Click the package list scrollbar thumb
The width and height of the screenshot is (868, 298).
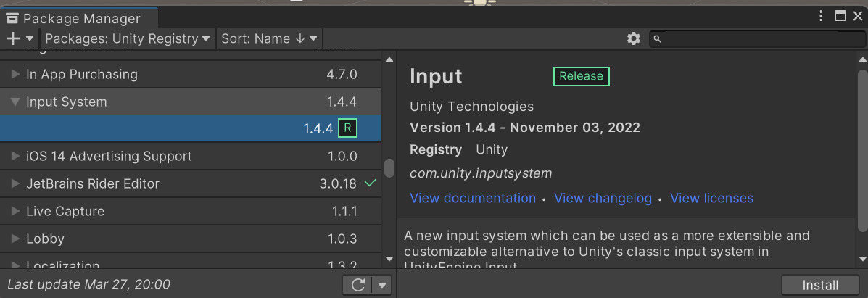coord(389,167)
